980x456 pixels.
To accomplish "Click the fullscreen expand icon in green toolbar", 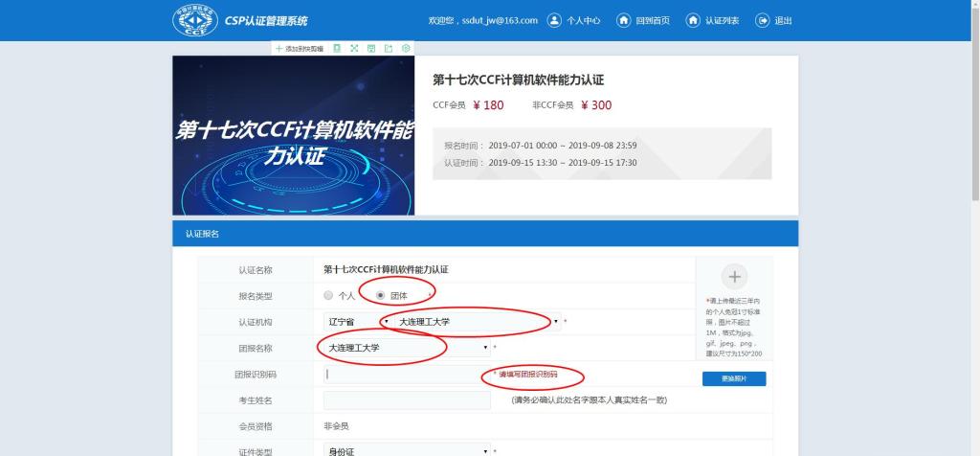I will point(354,48).
